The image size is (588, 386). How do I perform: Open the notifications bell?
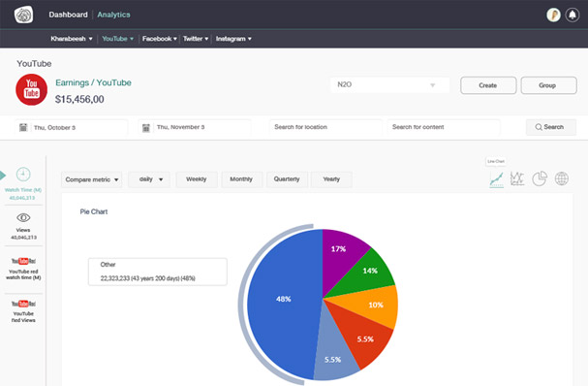573,15
